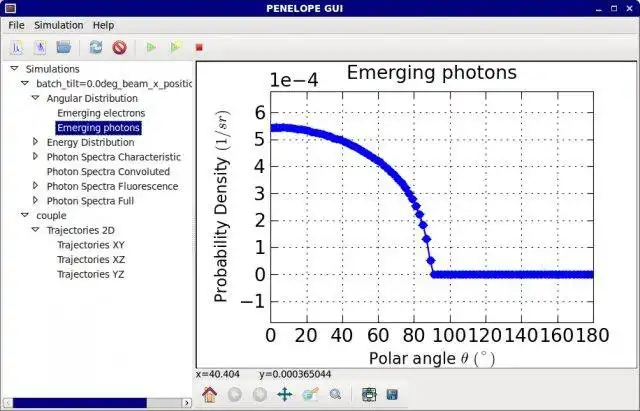The height and width of the screenshot is (411, 640).
Task: Select the Photon Spectra Full label
Action: pyautogui.click(x=90, y=201)
